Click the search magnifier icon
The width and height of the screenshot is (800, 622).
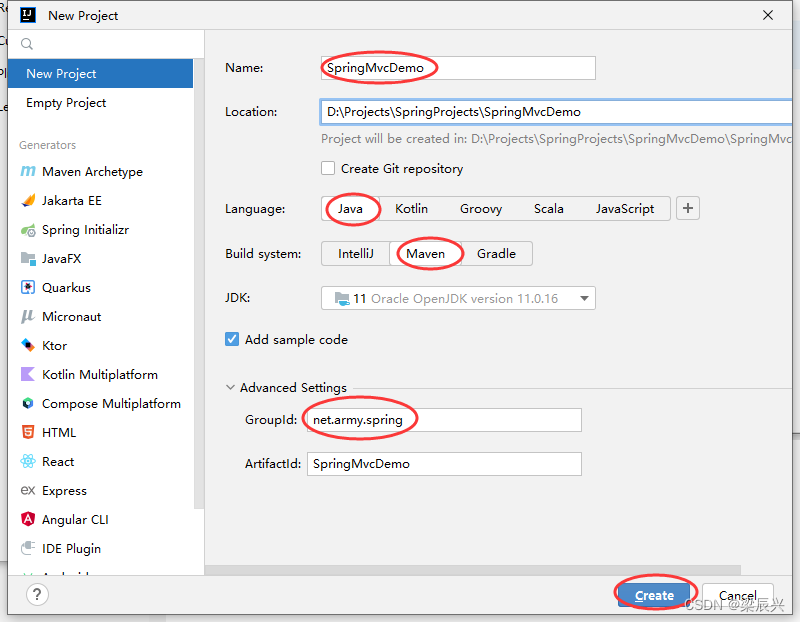point(27,44)
